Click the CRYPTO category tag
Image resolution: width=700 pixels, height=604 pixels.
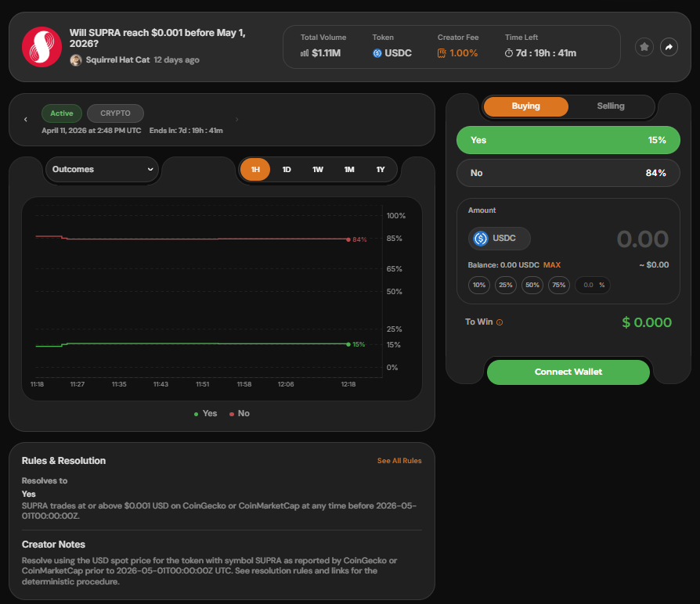click(x=115, y=113)
